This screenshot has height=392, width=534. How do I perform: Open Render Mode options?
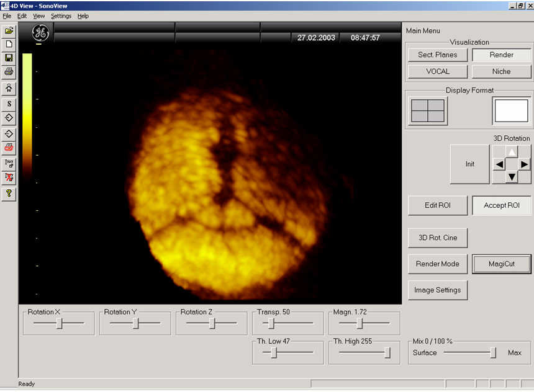(x=438, y=264)
